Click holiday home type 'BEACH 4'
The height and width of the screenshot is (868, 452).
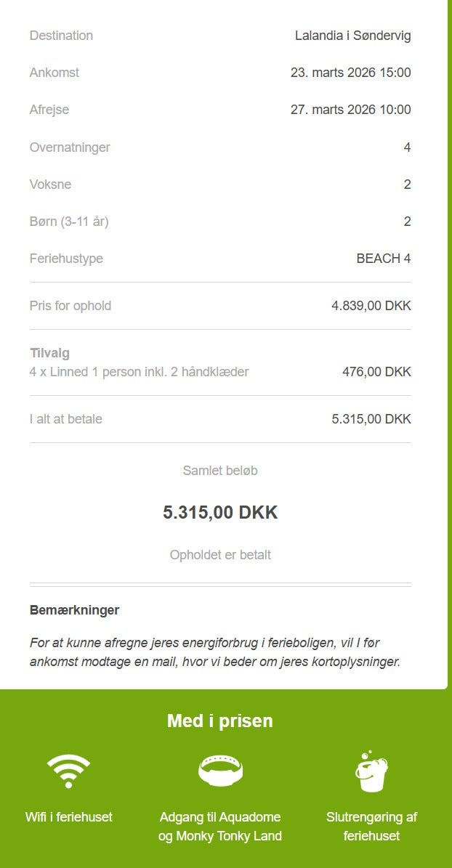[384, 259]
